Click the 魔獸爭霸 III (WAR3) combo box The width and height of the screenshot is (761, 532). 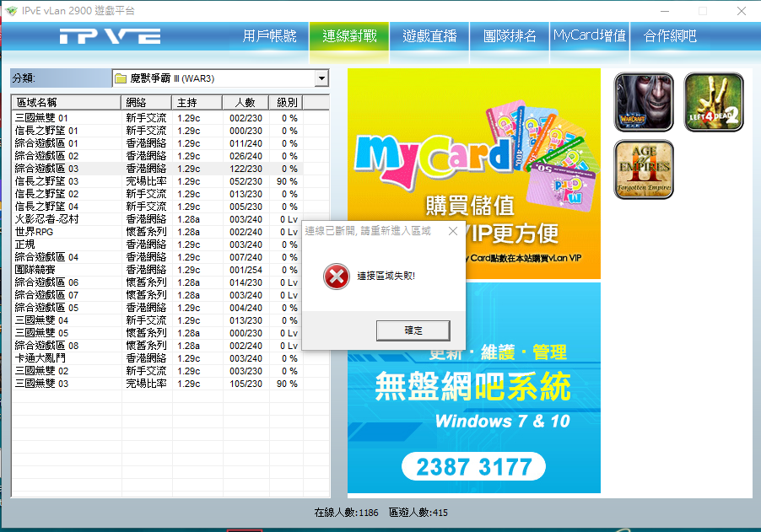coord(220,78)
